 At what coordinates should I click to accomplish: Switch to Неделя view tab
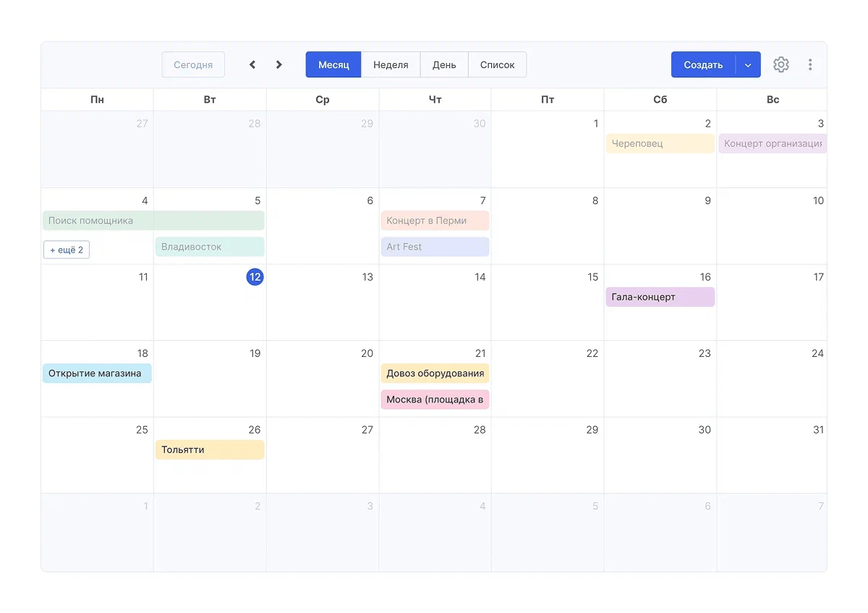391,64
